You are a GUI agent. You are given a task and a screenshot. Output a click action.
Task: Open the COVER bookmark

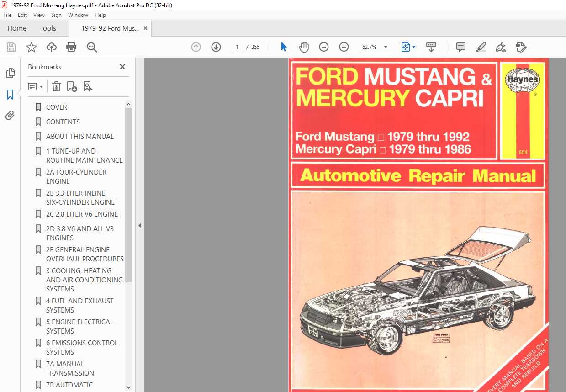point(57,107)
